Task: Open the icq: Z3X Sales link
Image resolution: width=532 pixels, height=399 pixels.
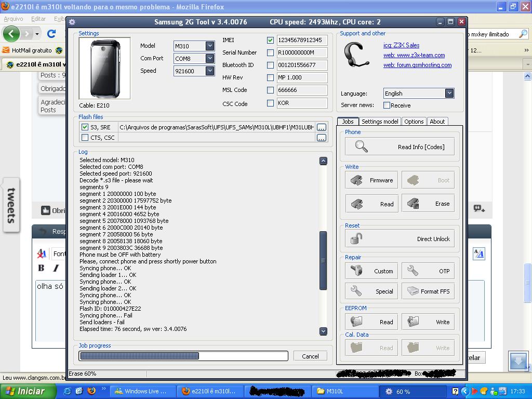Action: (401, 45)
